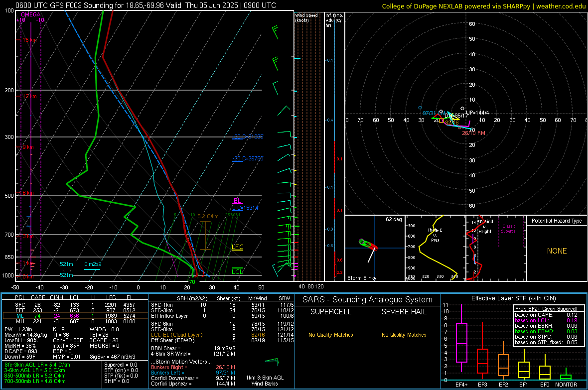Click the 12 km height marker

tap(29, 96)
